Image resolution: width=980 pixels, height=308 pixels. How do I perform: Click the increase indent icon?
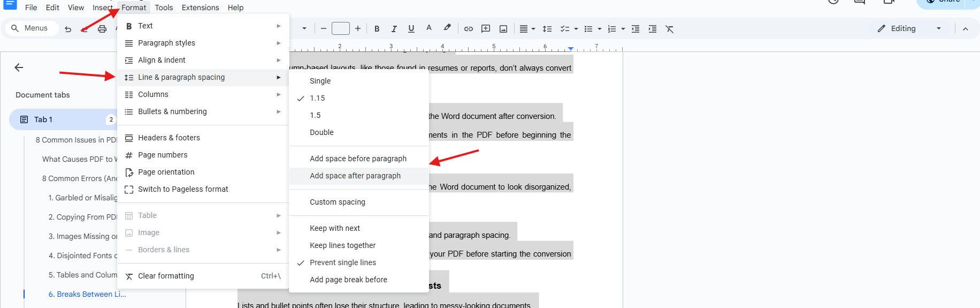[653, 29]
